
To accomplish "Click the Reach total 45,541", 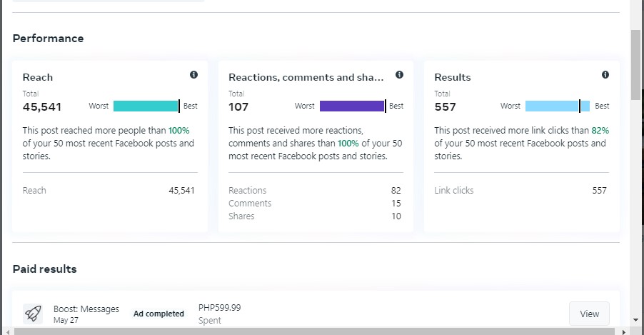I will pos(42,107).
